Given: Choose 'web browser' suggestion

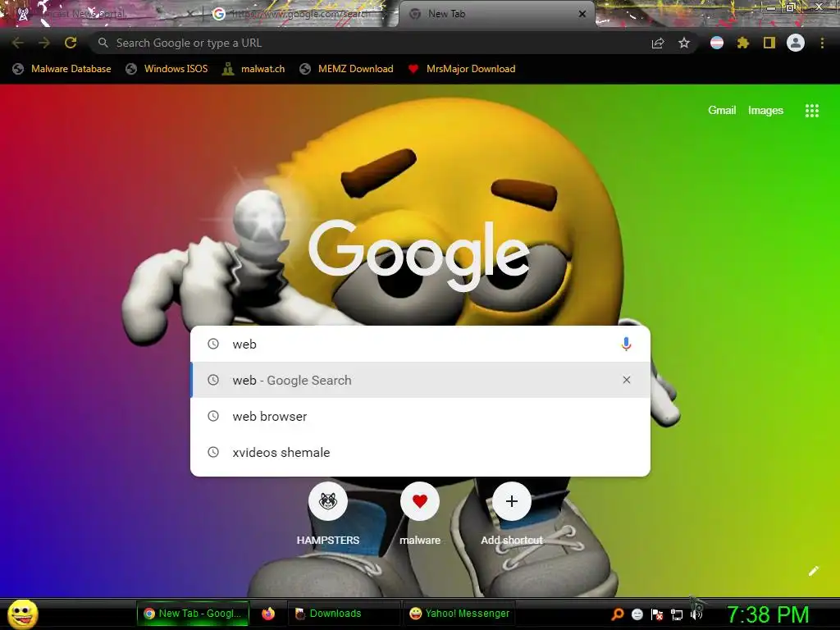Looking at the screenshot, I should tap(421, 416).
